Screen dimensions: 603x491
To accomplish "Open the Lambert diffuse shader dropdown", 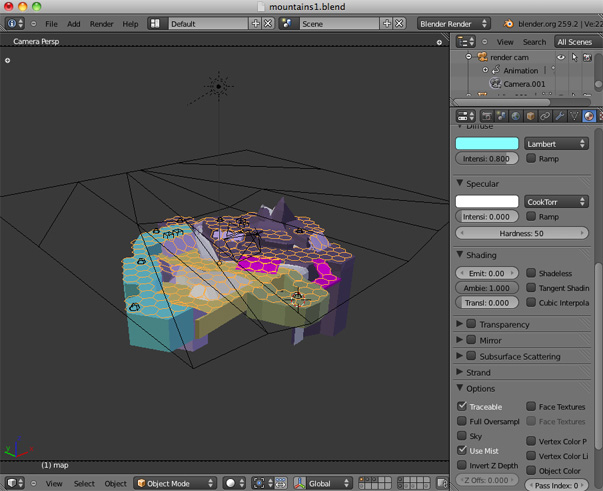I will (556, 144).
